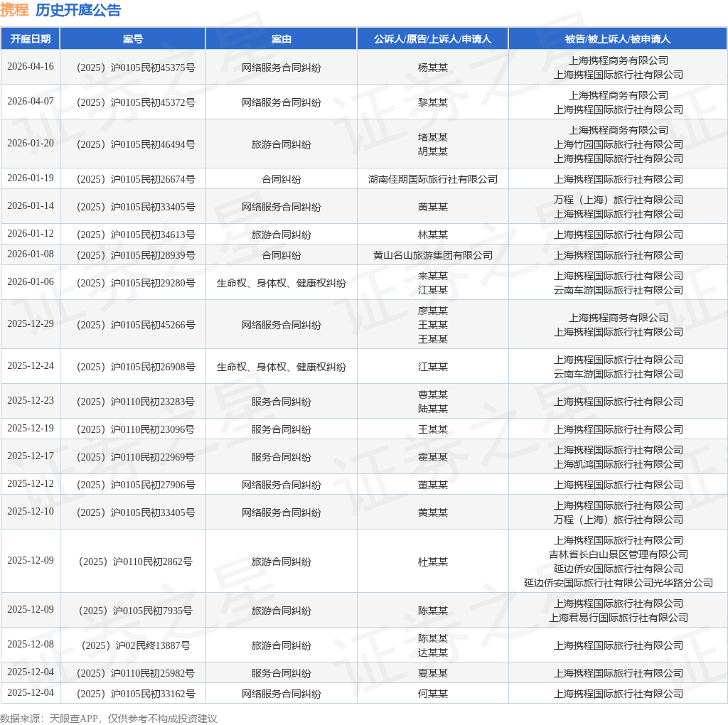This screenshot has height=725, width=728.
Task: Click defendant 上海凯鸿国际旅行社有限公司
Action: tap(618, 465)
